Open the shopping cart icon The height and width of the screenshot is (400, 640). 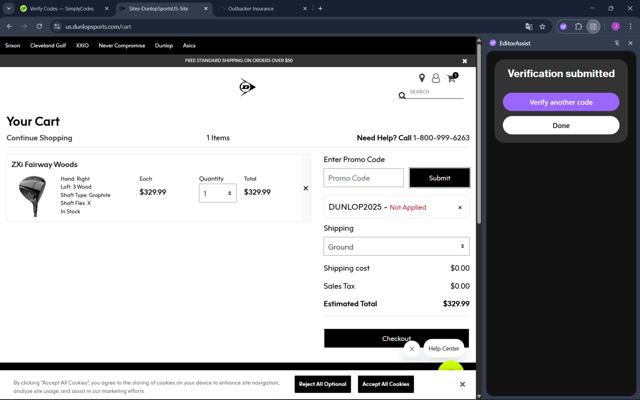452,78
